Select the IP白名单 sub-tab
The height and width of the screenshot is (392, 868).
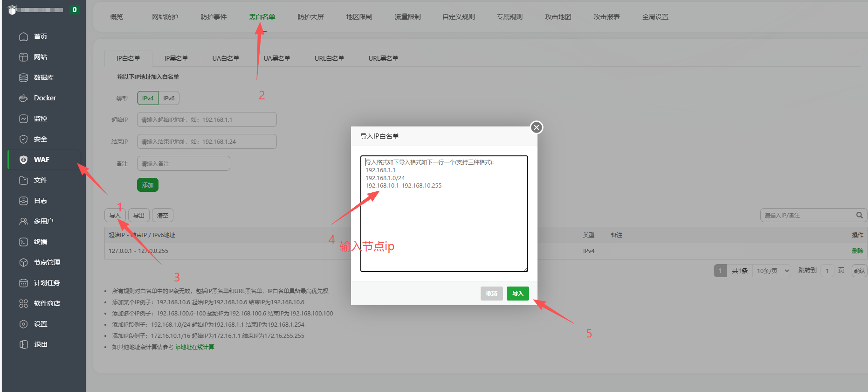coord(128,58)
